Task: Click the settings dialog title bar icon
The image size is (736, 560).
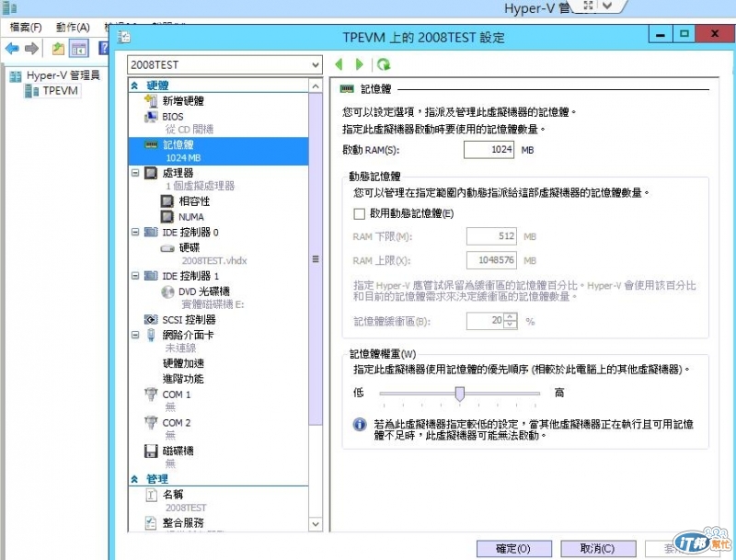Action: coord(124,37)
